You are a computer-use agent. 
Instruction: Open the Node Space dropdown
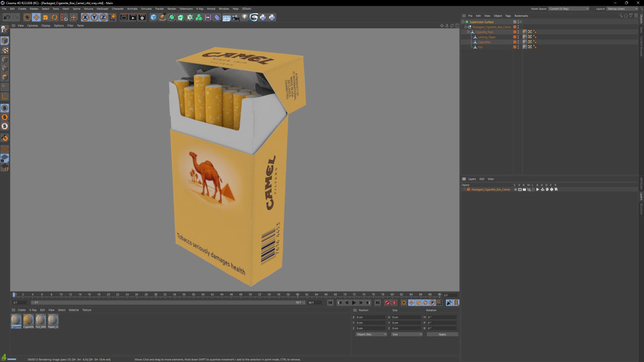coord(569,9)
